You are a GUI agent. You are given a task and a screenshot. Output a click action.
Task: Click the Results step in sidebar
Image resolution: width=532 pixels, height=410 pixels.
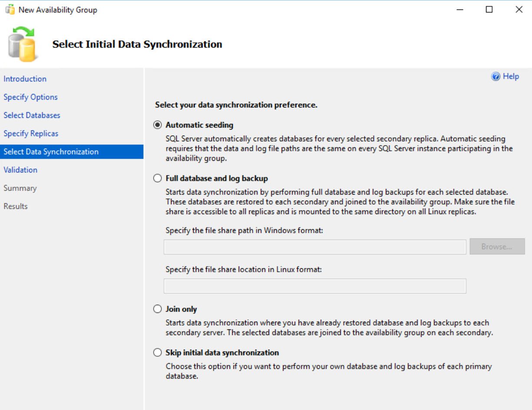click(16, 206)
